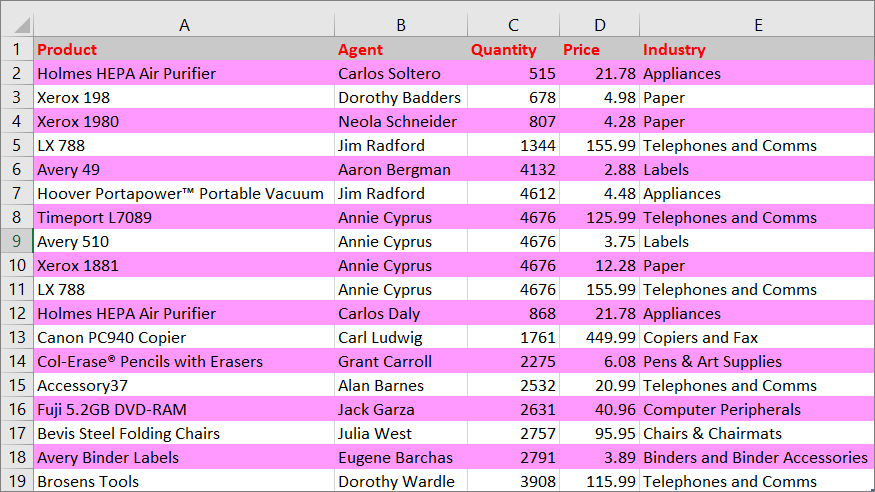Click Chairs & Chairmats industry cell
Image resolution: width=875 pixels, height=492 pixels.
pos(757,433)
